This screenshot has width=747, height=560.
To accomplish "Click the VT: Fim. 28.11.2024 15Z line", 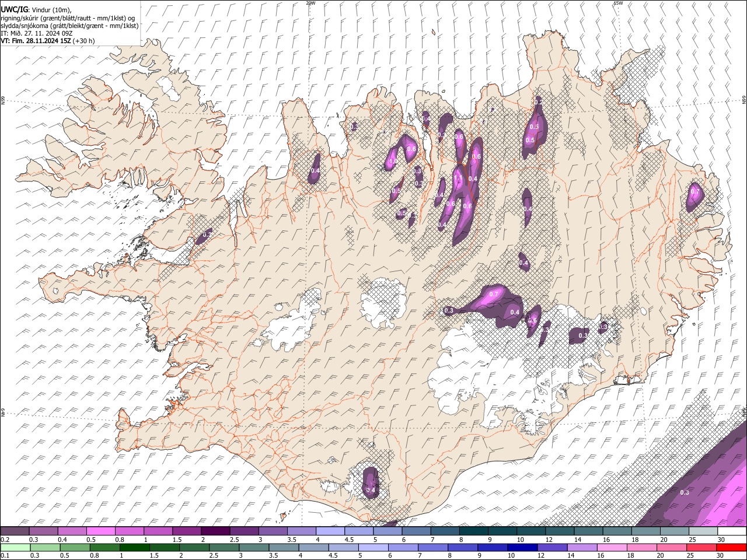I will pyautogui.click(x=48, y=41).
